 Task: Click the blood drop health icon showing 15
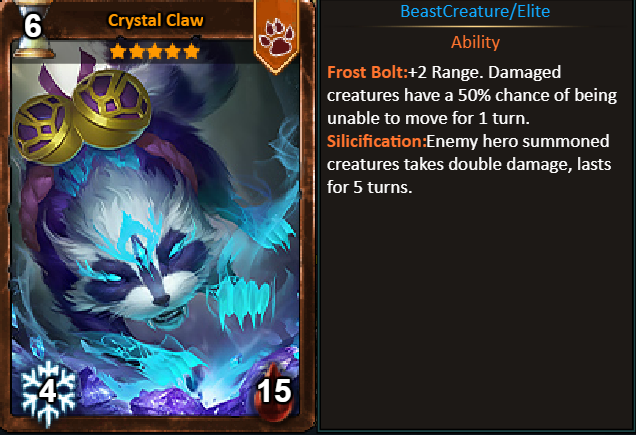pos(274,392)
